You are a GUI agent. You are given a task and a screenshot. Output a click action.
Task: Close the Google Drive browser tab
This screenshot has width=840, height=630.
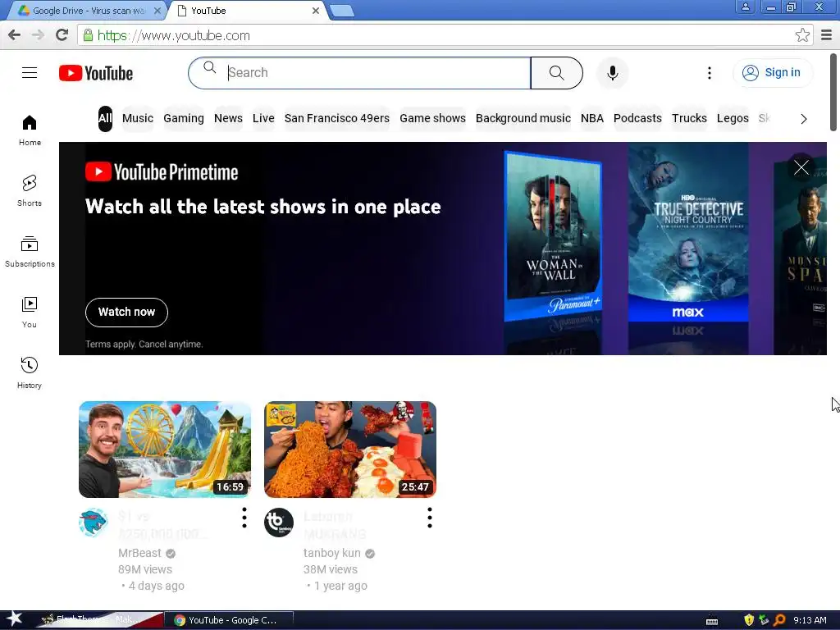click(x=157, y=10)
